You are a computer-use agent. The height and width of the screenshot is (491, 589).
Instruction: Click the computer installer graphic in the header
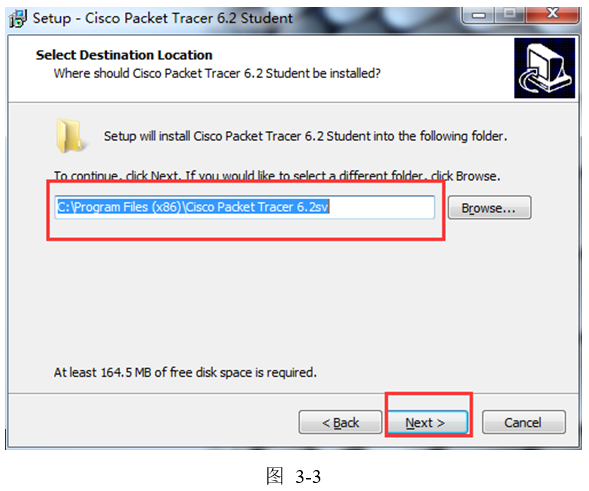point(544,68)
